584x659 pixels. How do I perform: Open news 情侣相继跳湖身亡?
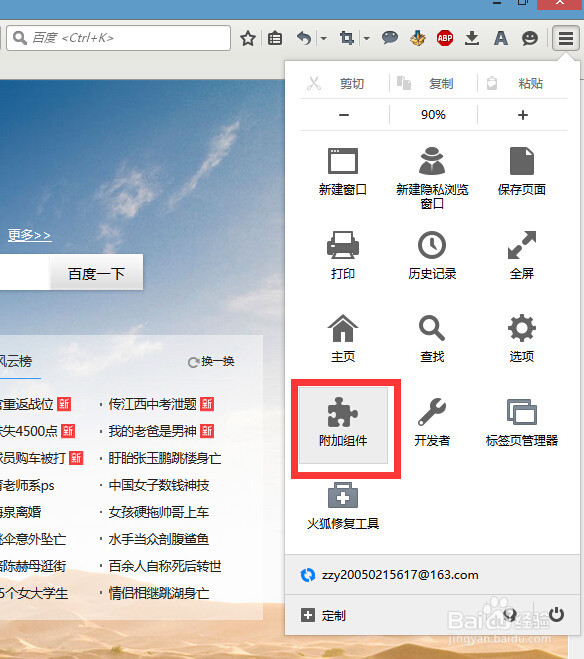click(x=159, y=593)
